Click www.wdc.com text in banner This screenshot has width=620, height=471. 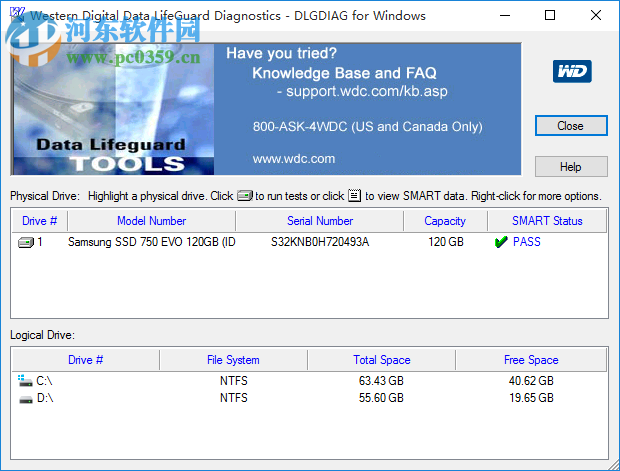tap(294, 159)
